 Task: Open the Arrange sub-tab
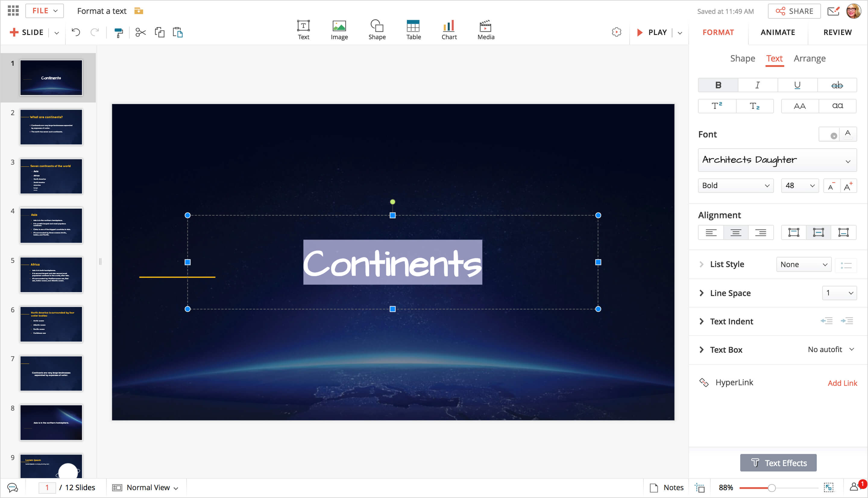click(809, 58)
